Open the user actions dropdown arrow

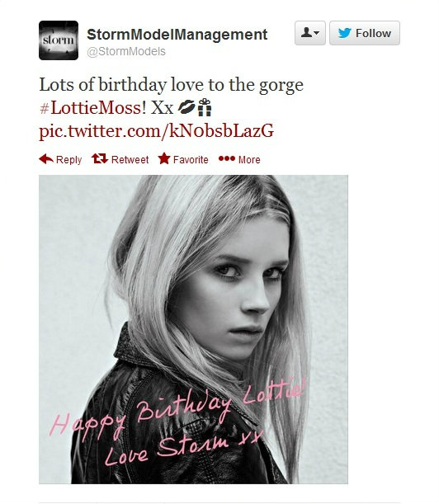[x=317, y=33]
